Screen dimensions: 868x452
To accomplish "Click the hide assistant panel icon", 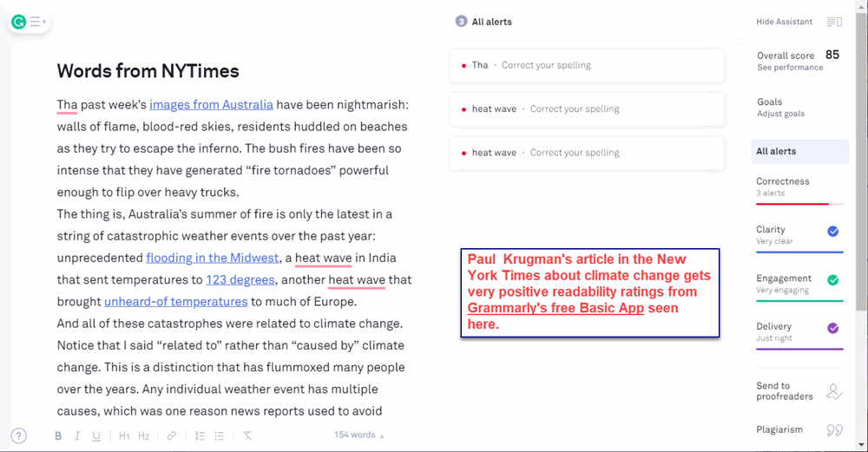I will pos(834,22).
